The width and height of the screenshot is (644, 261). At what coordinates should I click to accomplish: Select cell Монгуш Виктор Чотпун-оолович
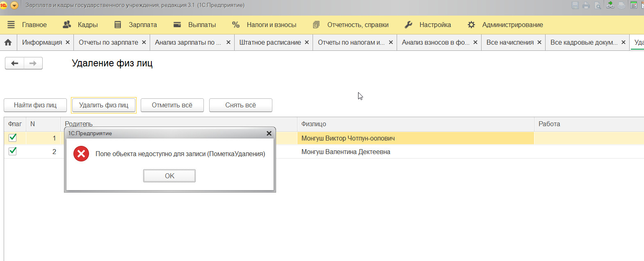(416, 138)
